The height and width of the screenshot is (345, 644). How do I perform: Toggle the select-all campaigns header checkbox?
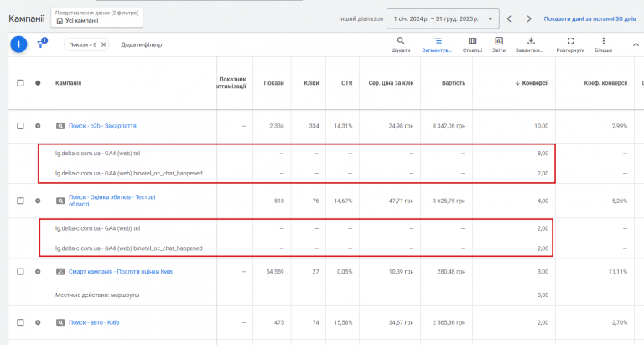click(21, 83)
